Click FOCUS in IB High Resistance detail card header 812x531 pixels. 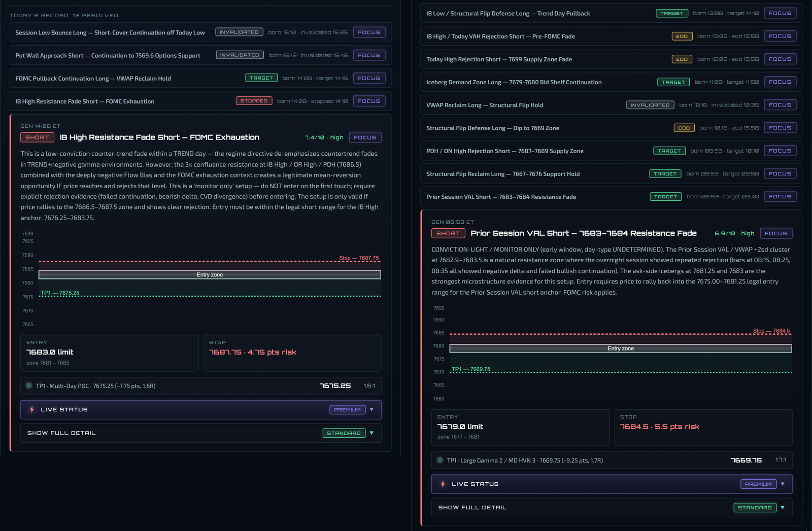coord(365,137)
